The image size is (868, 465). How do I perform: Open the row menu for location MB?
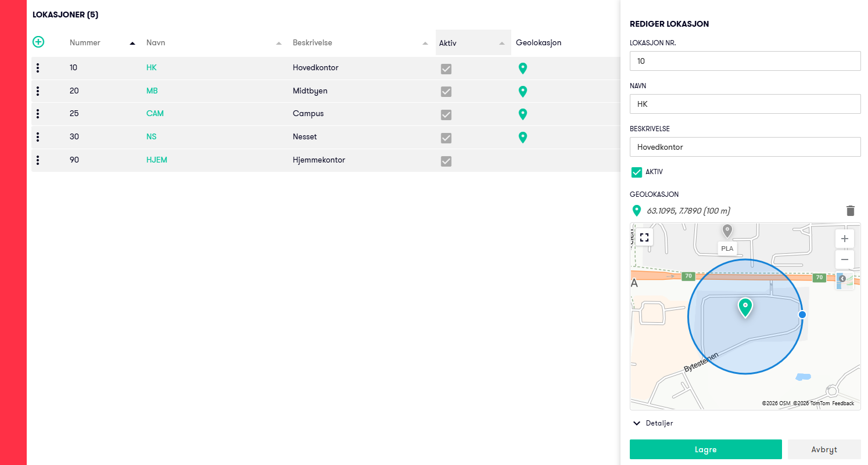(x=38, y=91)
